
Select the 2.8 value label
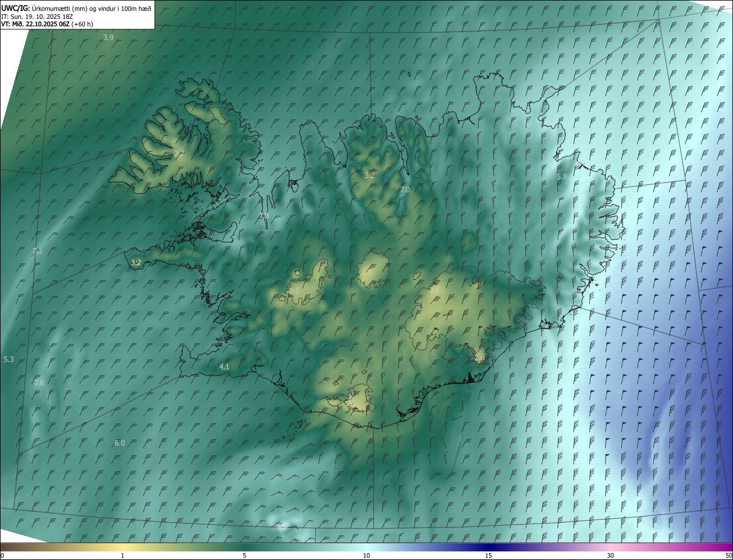click(x=264, y=215)
